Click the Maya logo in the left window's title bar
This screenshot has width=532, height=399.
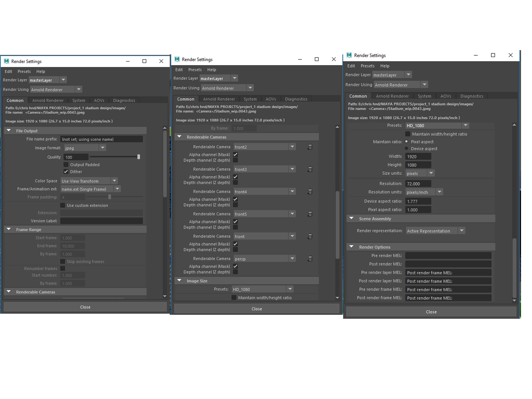[6, 61]
